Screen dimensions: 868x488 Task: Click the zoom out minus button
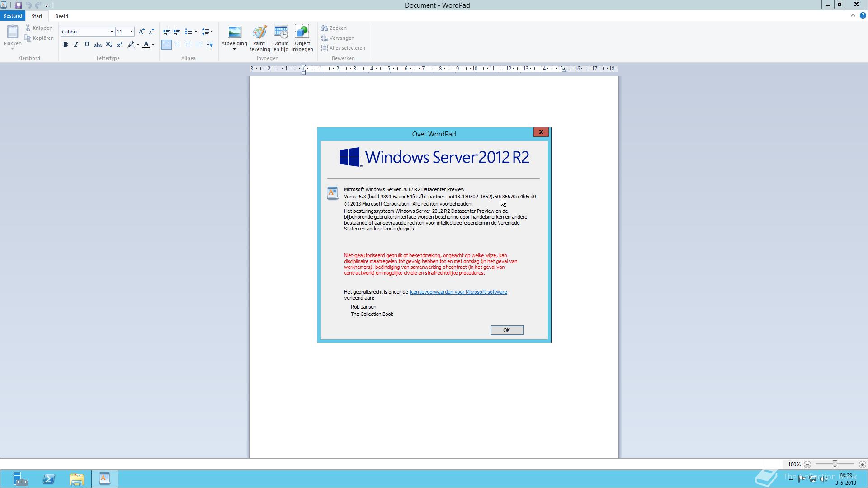coord(807,465)
